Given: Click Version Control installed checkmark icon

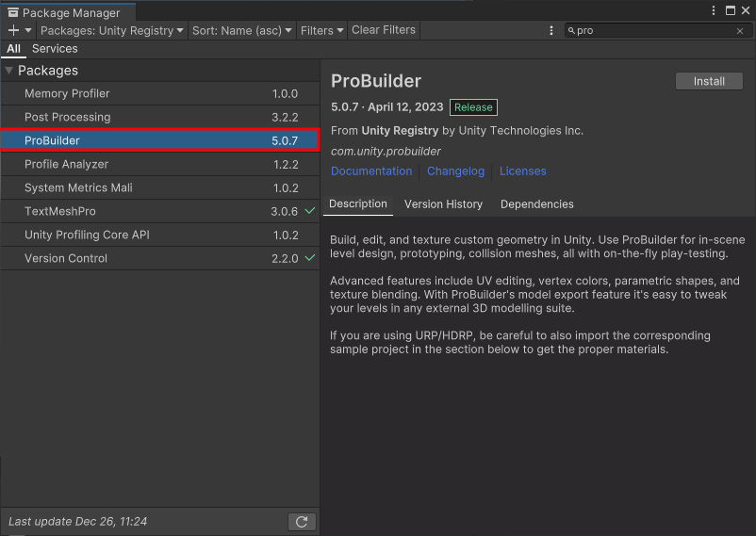Looking at the screenshot, I should point(310,258).
